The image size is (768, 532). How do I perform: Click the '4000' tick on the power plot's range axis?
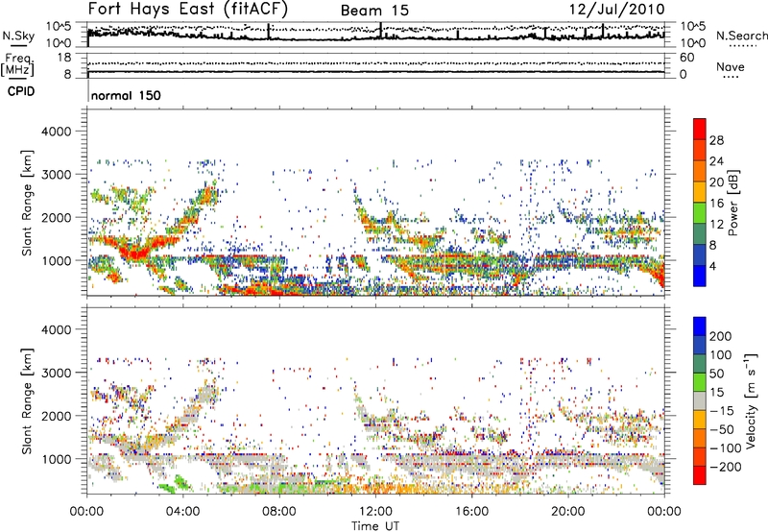tap(57, 132)
